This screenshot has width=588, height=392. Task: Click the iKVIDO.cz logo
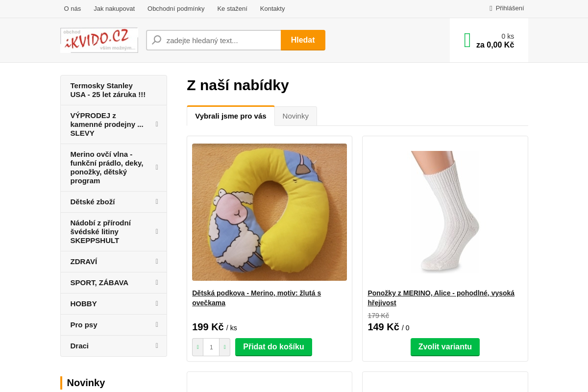click(98, 40)
